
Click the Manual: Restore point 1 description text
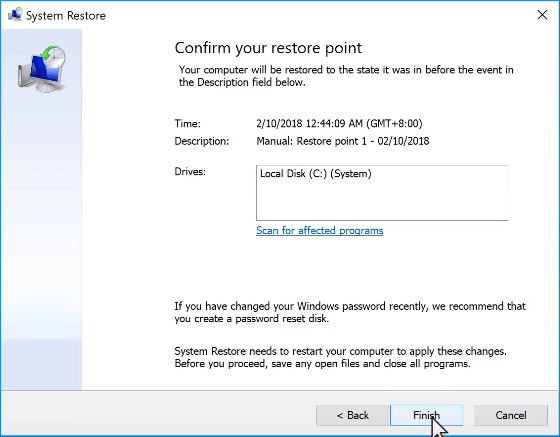coord(343,141)
